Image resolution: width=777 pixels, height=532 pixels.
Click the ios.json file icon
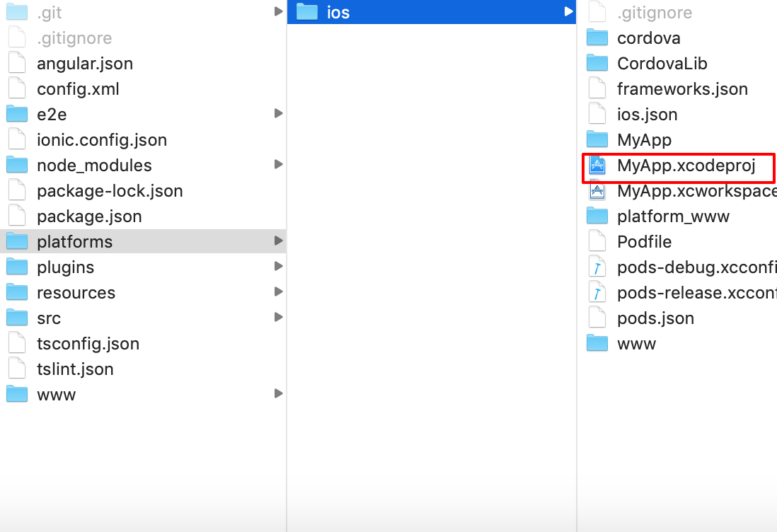coord(597,115)
